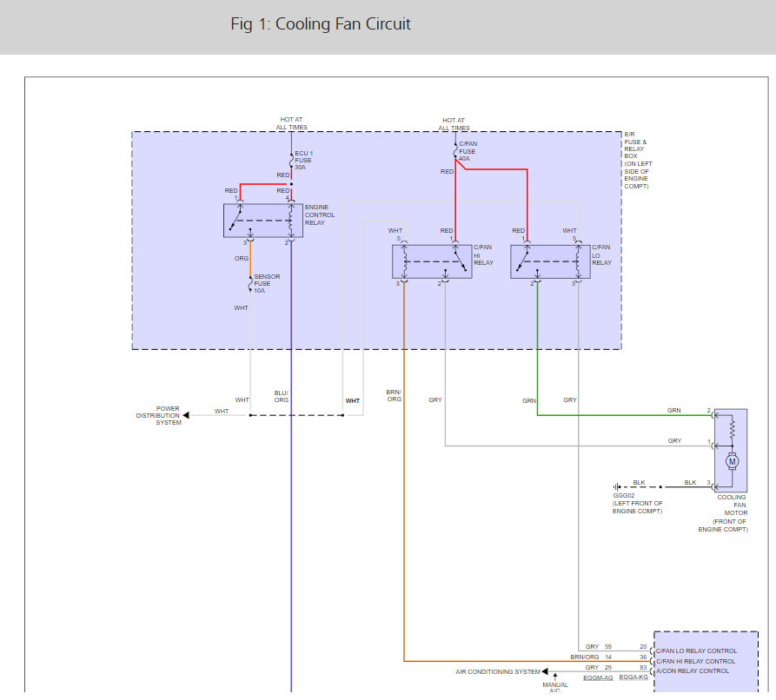Select 'C/FAN LO RELAY CONTROL' text
776x700 pixels.
[696, 650]
